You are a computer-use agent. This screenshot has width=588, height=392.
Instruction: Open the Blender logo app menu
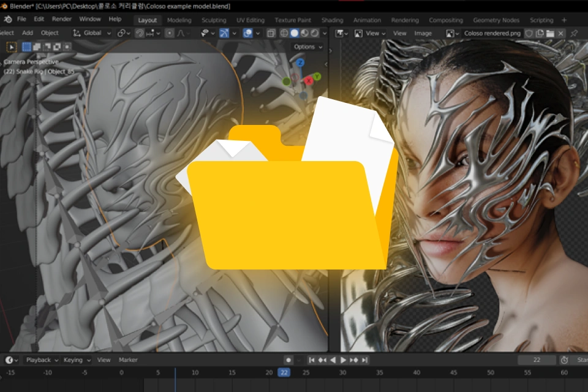(x=8, y=20)
